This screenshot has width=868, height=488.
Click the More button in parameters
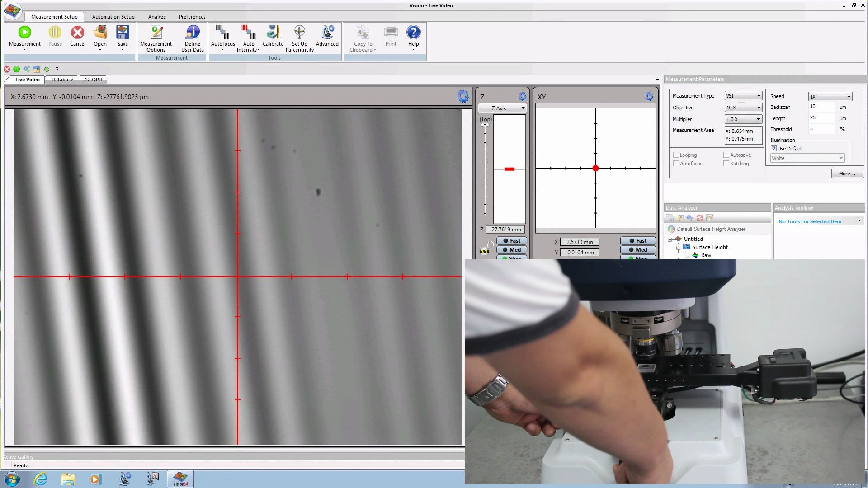(x=845, y=174)
